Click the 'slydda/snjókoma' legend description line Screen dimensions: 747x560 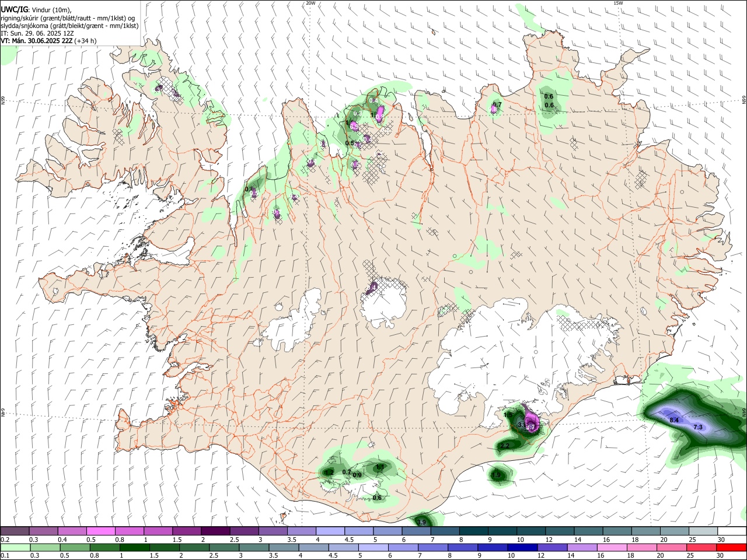coord(69,26)
